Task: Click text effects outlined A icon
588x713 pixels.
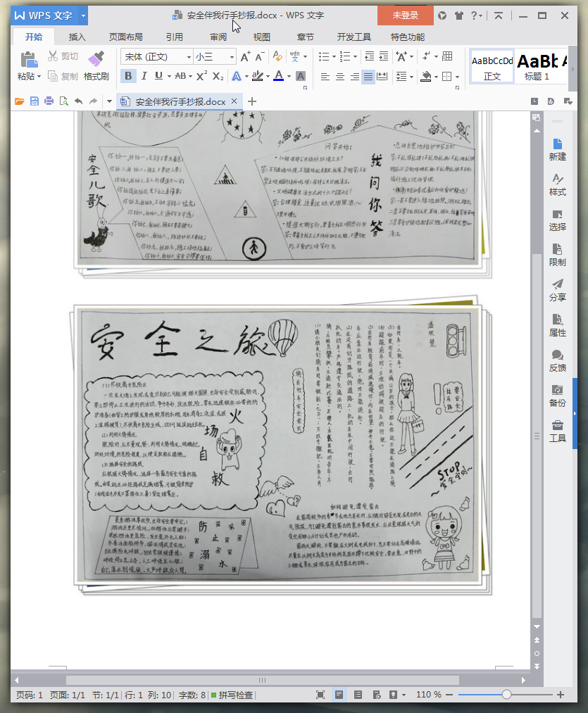Action: coord(237,76)
